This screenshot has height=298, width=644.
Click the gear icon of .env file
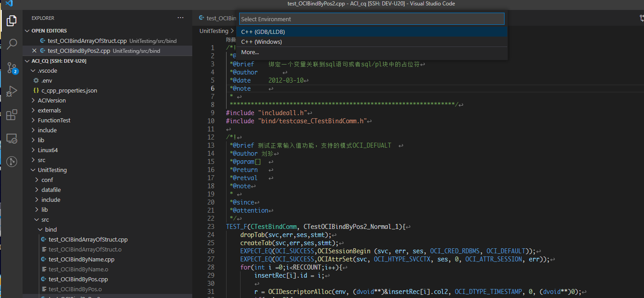[36, 80]
